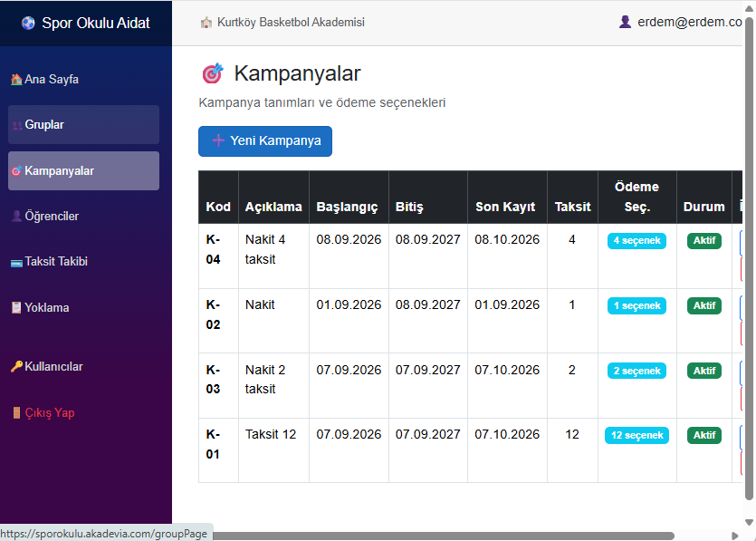This screenshot has height=541, width=756.
Task: Click the plus icon on Yeni Kampanya
Action: [218, 140]
